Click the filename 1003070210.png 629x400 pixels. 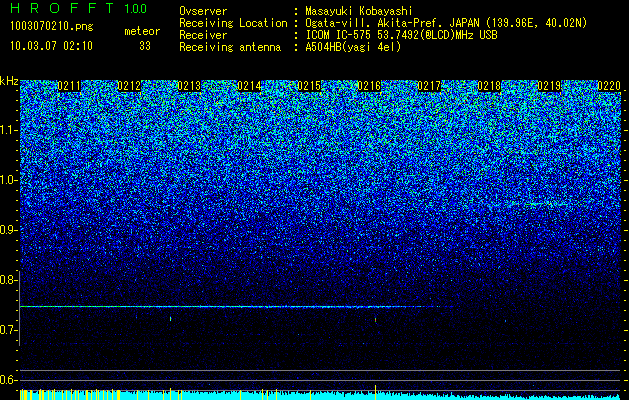(x=52, y=27)
